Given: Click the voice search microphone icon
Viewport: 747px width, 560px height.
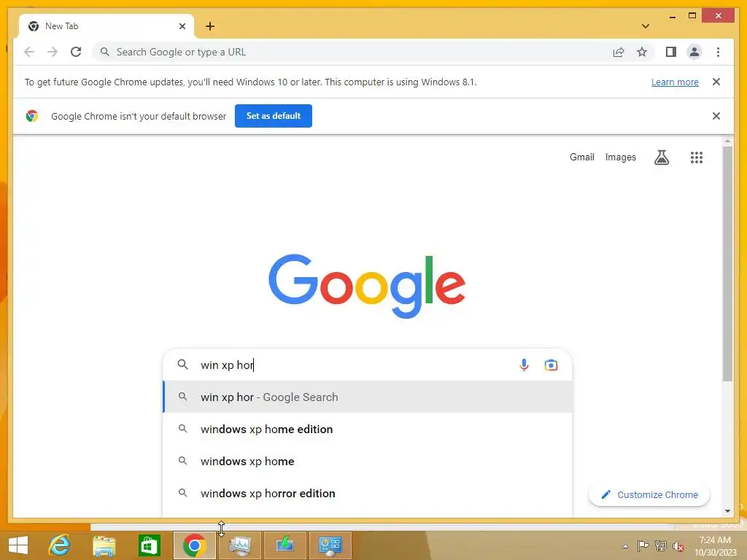Looking at the screenshot, I should tap(524, 365).
